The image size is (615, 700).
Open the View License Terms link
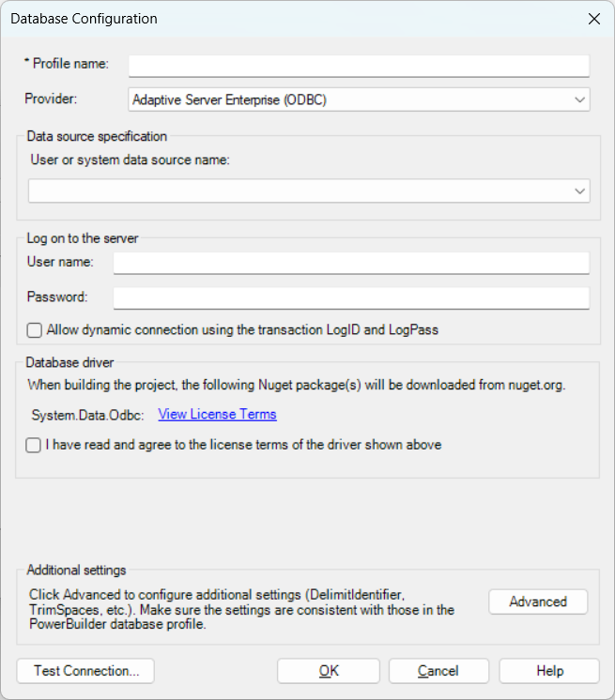pyautogui.click(x=217, y=414)
